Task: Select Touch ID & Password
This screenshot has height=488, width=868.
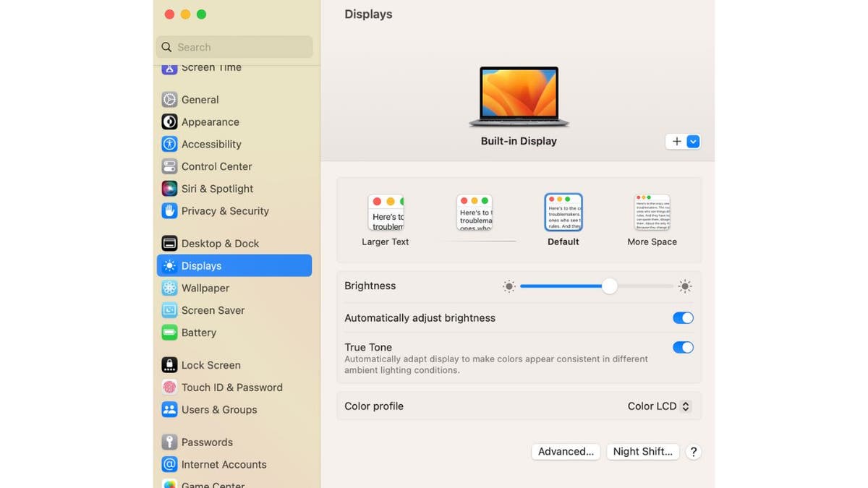Action: [x=234, y=388]
